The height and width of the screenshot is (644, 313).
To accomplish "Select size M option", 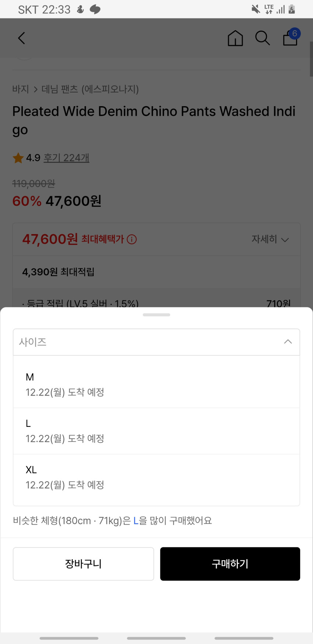I will tap(156, 384).
